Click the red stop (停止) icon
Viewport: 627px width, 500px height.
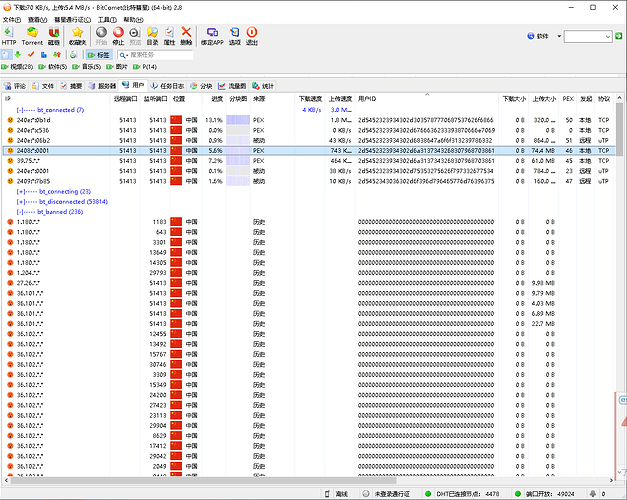pyautogui.click(x=118, y=32)
